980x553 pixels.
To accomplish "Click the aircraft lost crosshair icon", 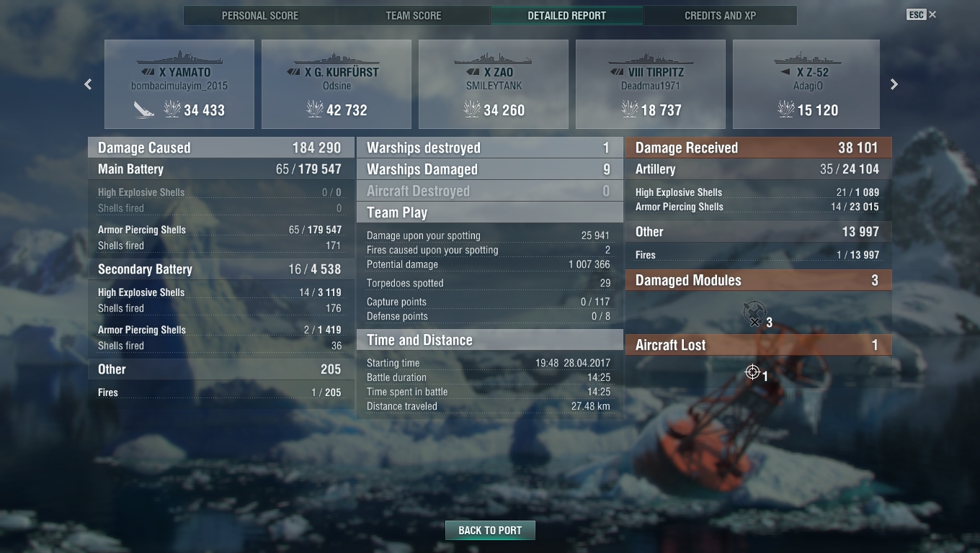I will tap(752, 372).
